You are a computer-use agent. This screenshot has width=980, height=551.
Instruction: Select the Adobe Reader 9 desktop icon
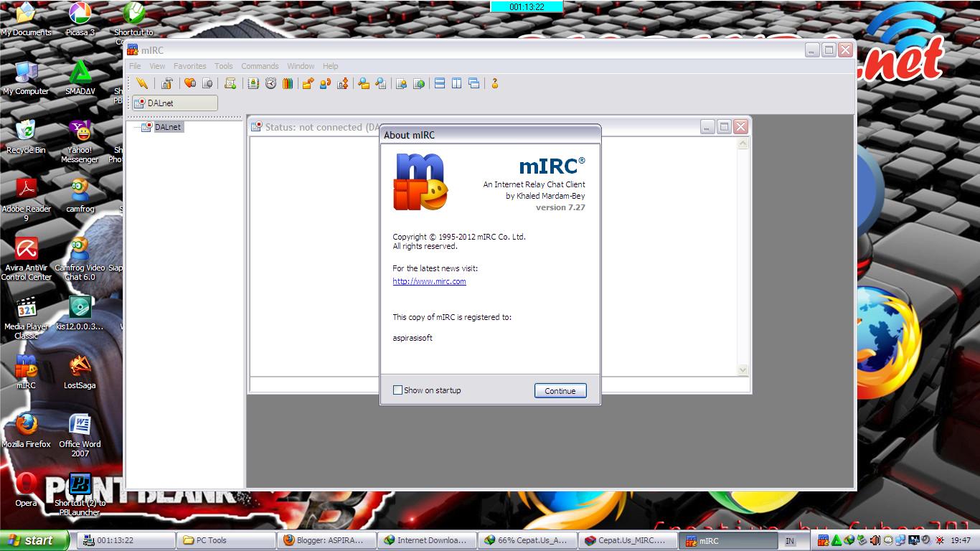tap(27, 200)
